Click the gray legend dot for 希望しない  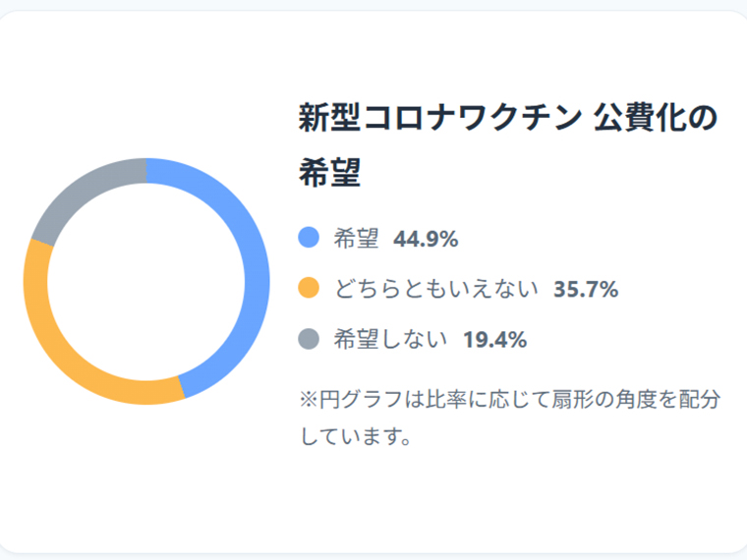[309, 340]
